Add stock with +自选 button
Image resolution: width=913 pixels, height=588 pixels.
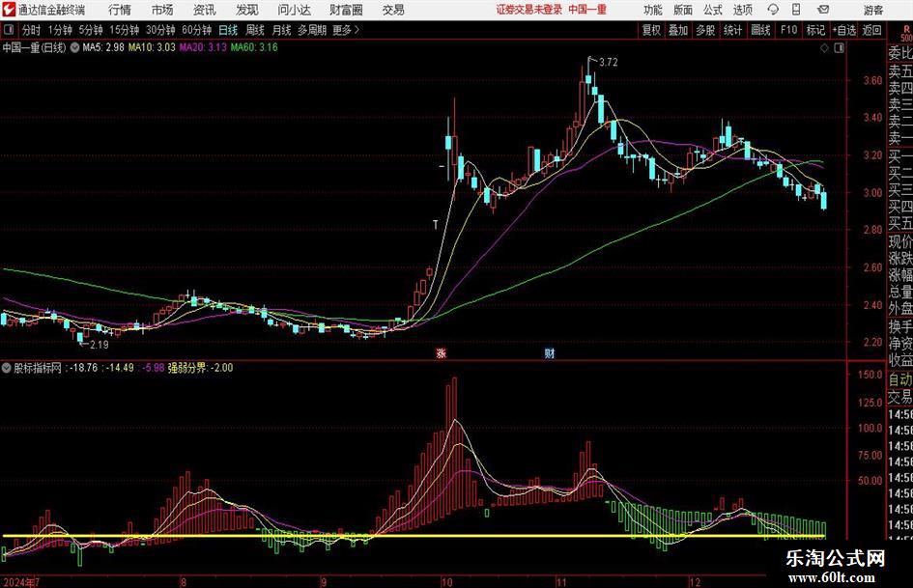[844, 30]
